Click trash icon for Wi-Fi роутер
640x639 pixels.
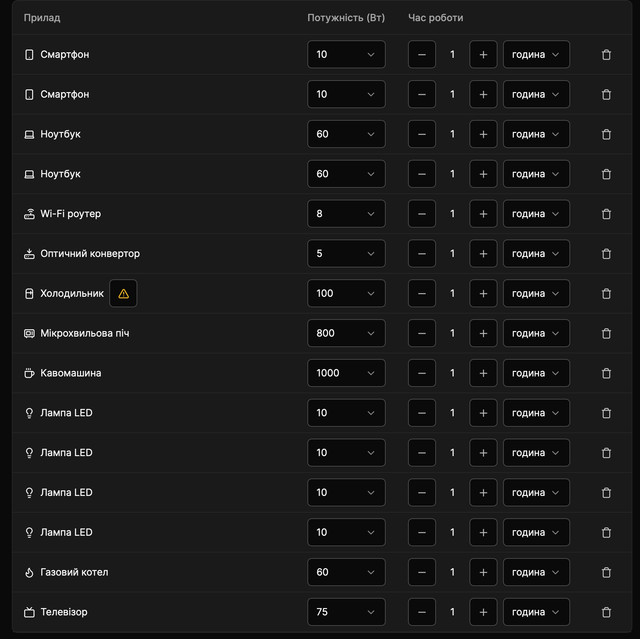(x=606, y=214)
